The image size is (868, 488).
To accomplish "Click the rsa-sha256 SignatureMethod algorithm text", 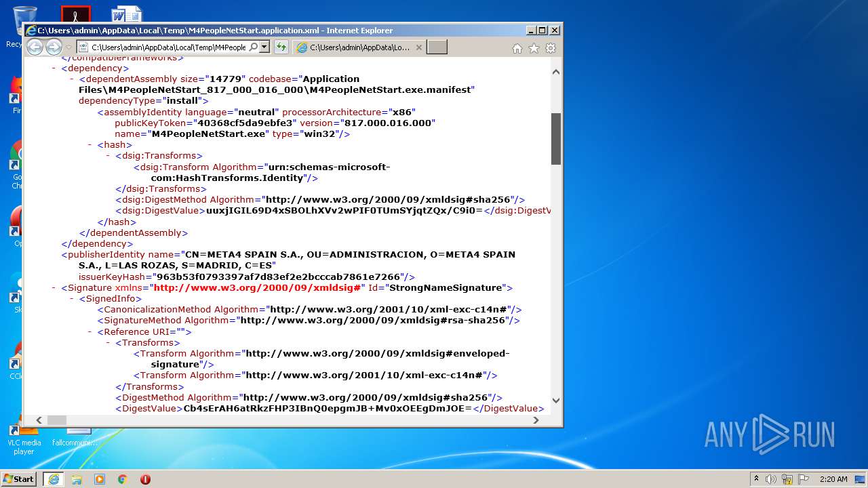I will 373,320.
